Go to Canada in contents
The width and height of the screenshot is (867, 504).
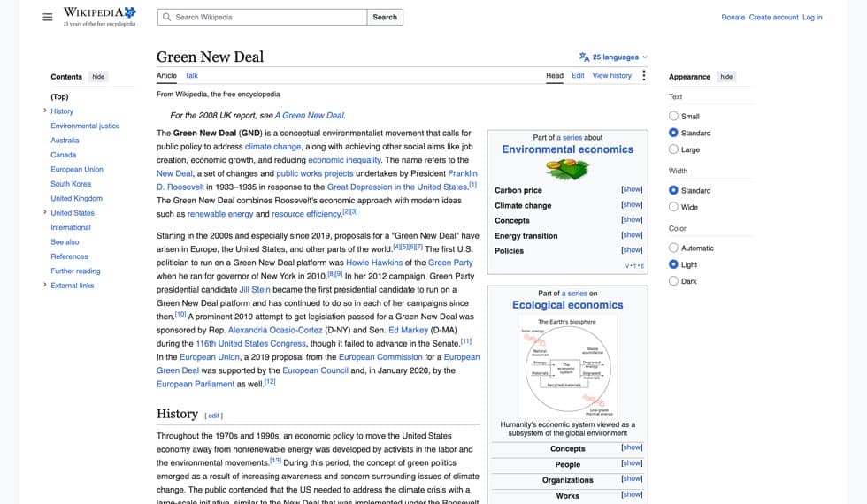64,155
